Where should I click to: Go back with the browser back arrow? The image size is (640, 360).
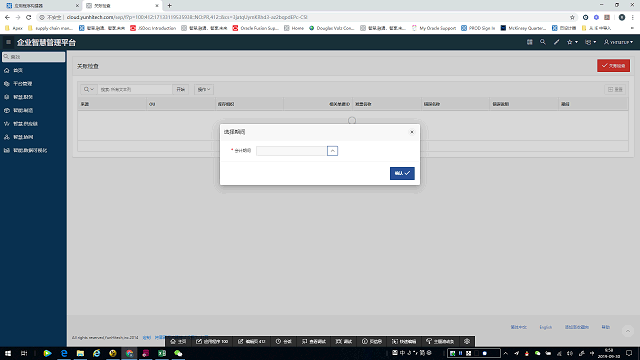pyautogui.click(x=7, y=17)
